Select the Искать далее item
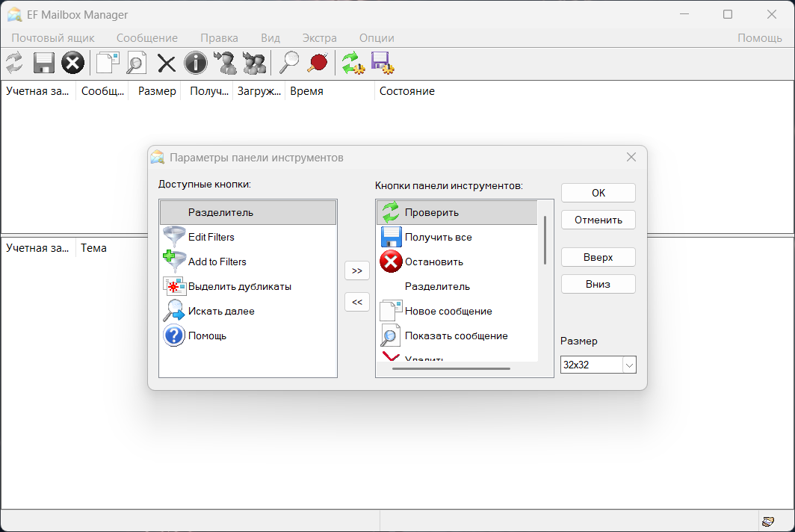Screen dimensions: 795x532 click(221, 311)
